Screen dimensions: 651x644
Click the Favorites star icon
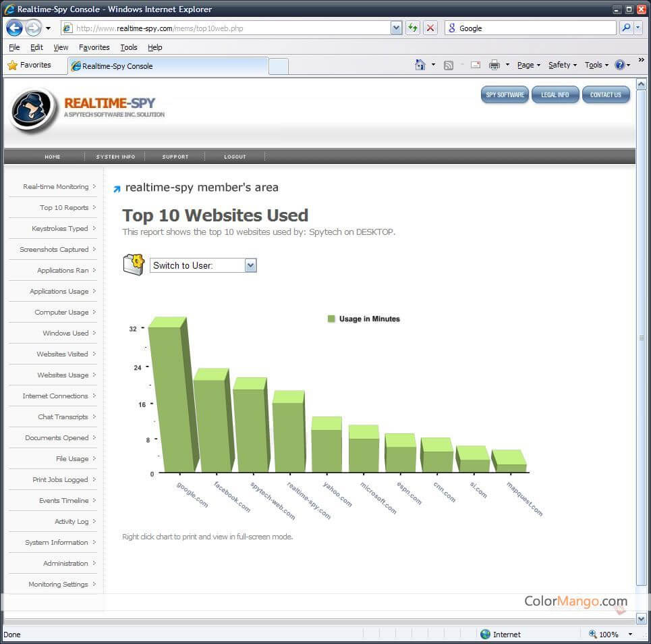12,65
